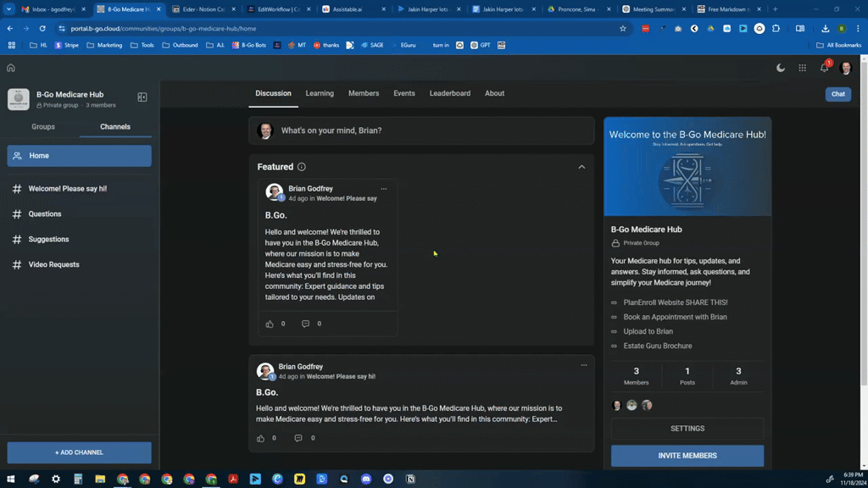
Task: Open the notifications bell
Action: [824, 68]
